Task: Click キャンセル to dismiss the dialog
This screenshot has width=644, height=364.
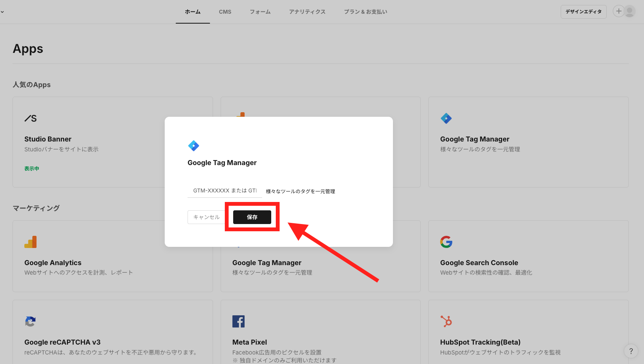Action: (x=206, y=217)
